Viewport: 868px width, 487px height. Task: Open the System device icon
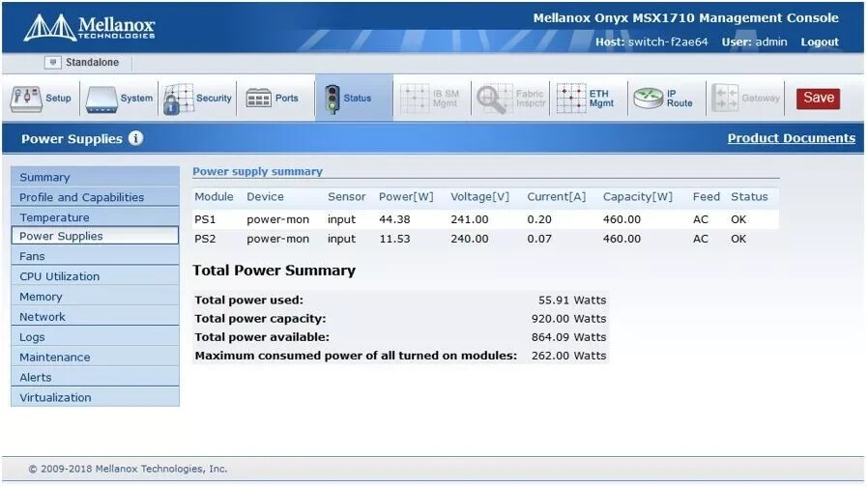101,100
